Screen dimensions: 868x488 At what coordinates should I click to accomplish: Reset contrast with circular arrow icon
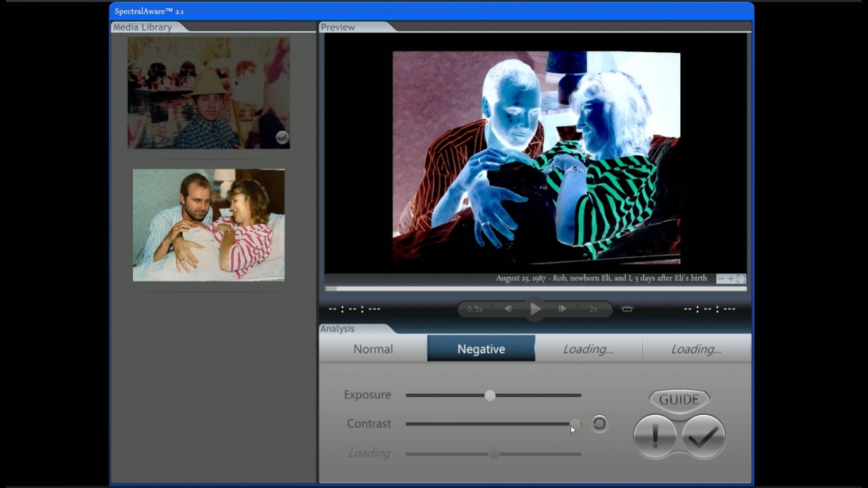(x=599, y=424)
